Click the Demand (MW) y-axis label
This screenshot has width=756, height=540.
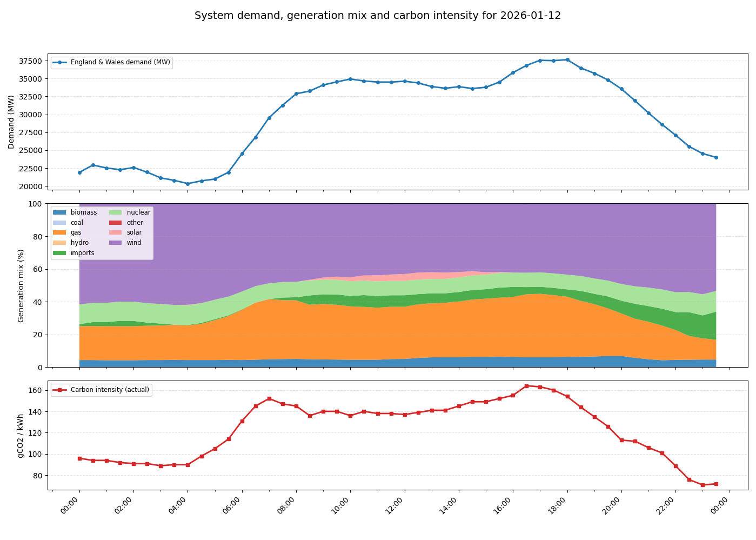(x=11, y=121)
